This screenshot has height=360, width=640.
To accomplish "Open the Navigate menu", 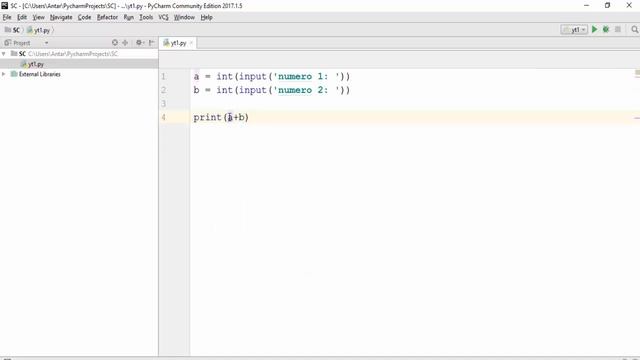I will [61, 17].
